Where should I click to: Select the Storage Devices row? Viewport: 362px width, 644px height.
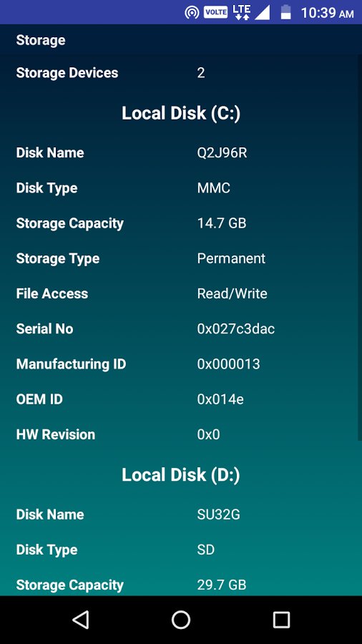tap(181, 73)
